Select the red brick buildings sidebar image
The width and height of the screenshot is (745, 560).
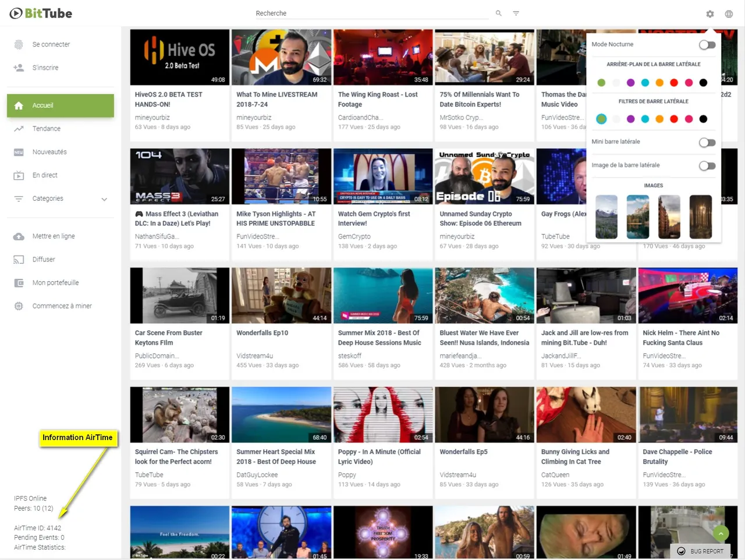coord(669,217)
